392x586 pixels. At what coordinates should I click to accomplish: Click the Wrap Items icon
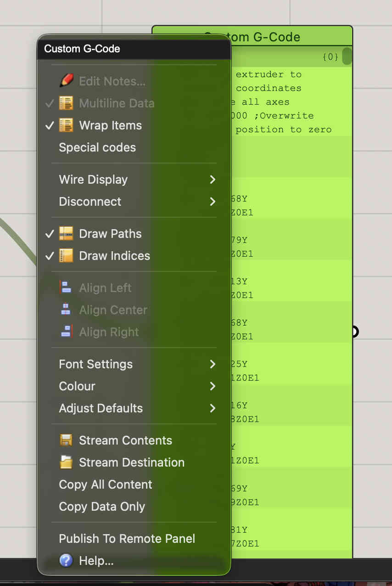pyautogui.click(x=66, y=125)
